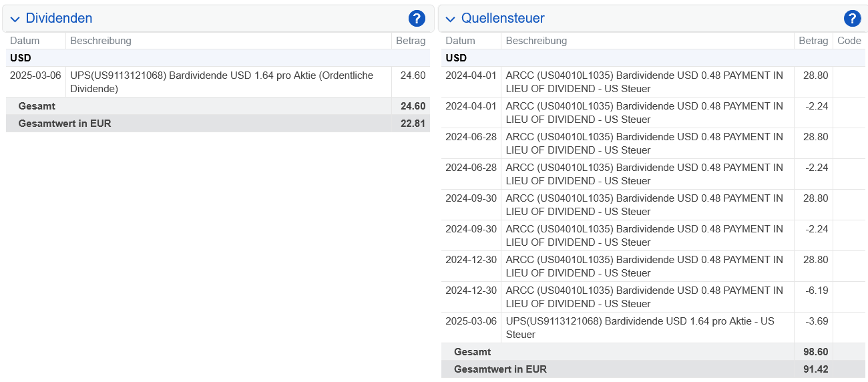
Task: Select the UPS dividend row dated 2025-03-06
Action: click(x=218, y=82)
